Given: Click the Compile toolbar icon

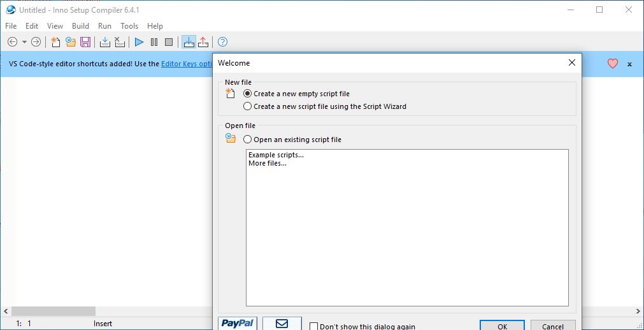Looking at the screenshot, I should point(105,42).
